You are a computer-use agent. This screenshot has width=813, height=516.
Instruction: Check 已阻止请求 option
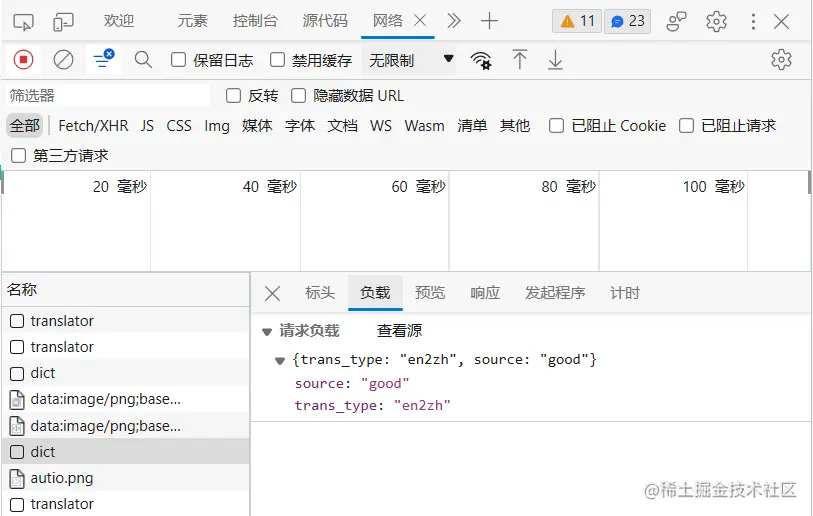pos(686,125)
